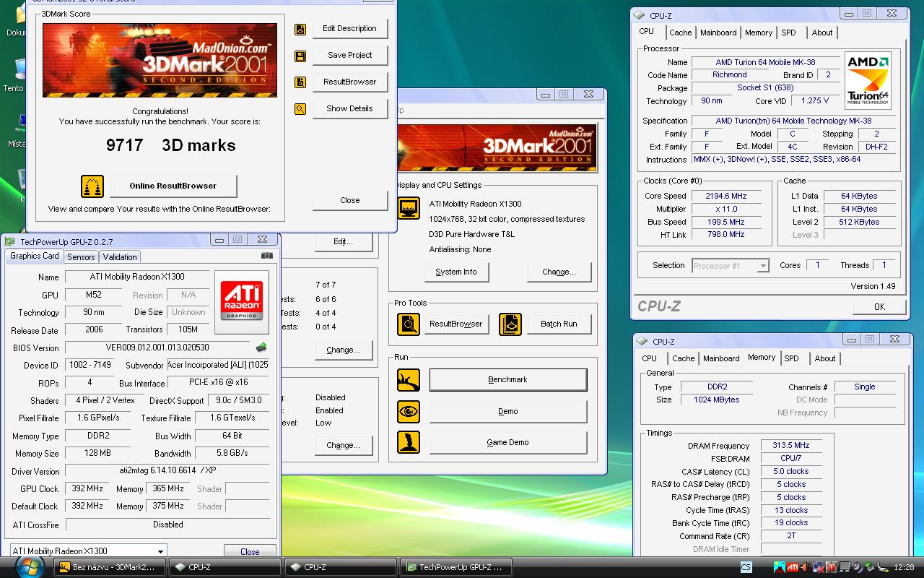Click the DRAM Frequency value 313.5 MHz

(x=790, y=446)
